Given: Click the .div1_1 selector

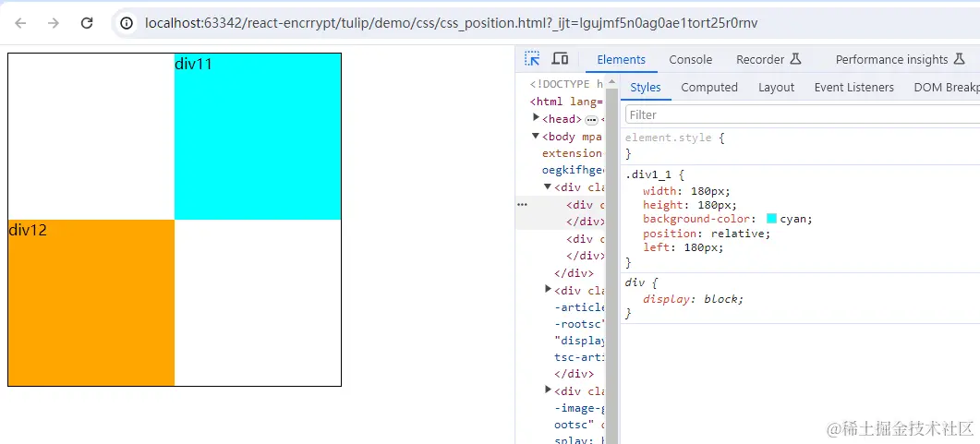Looking at the screenshot, I should [647, 175].
